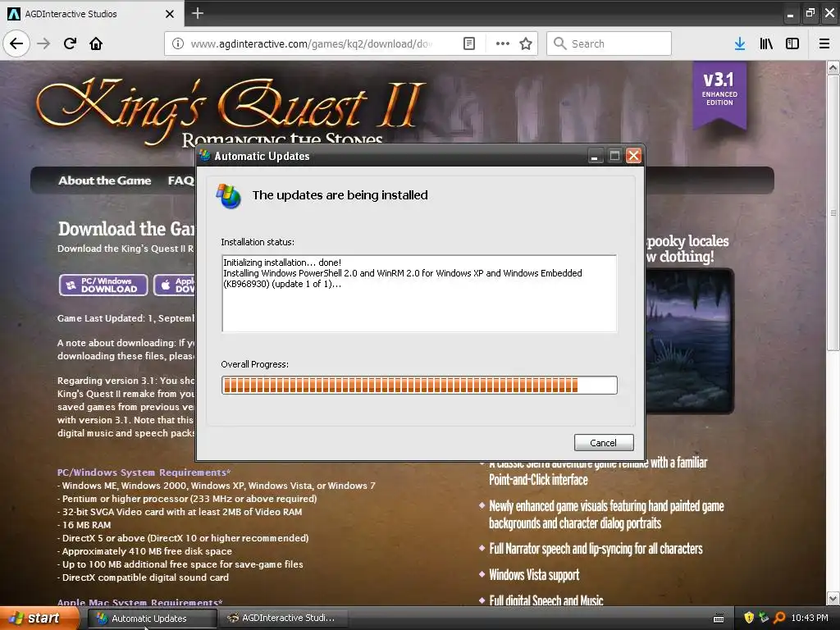Switch to Automatic Updates taskbar button
840x630 pixels.
(152, 619)
